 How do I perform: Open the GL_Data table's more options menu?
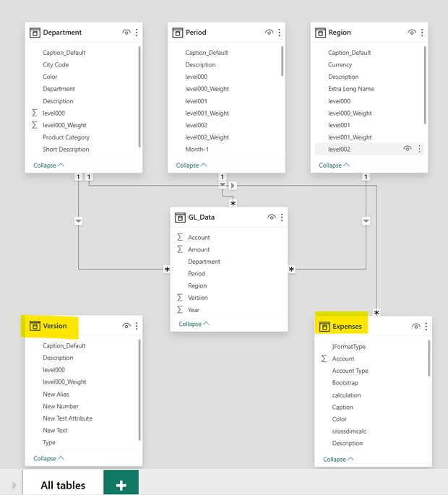pyautogui.click(x=282, y=218)
